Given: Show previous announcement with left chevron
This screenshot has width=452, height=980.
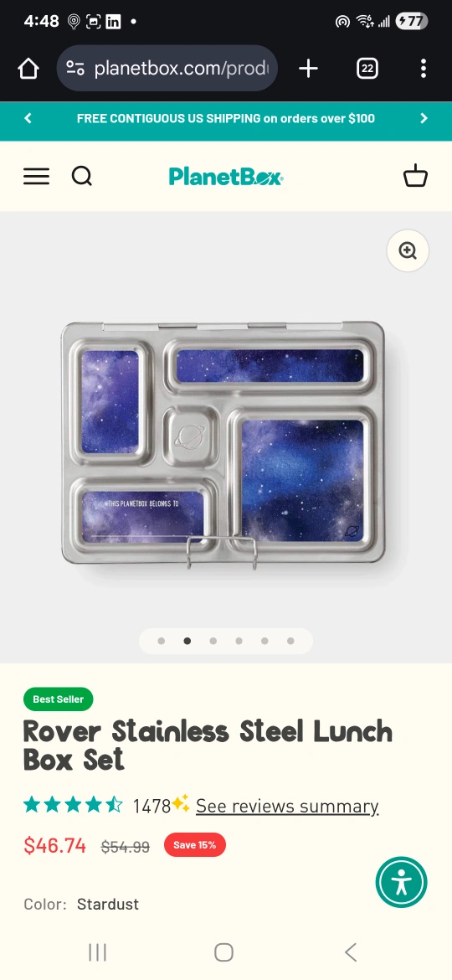Looking at the screenshot, I should point(28,118).
